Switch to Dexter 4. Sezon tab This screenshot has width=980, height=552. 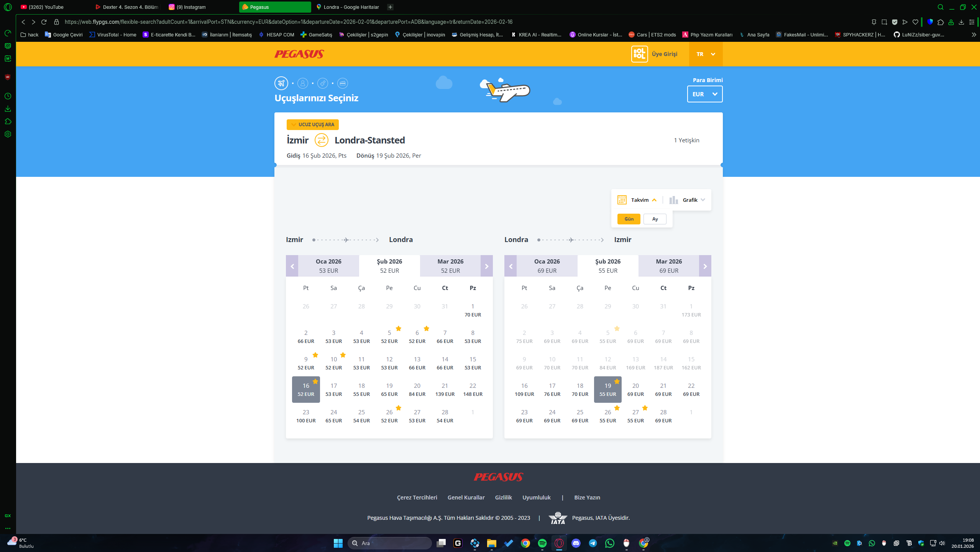tap(127, 7)
